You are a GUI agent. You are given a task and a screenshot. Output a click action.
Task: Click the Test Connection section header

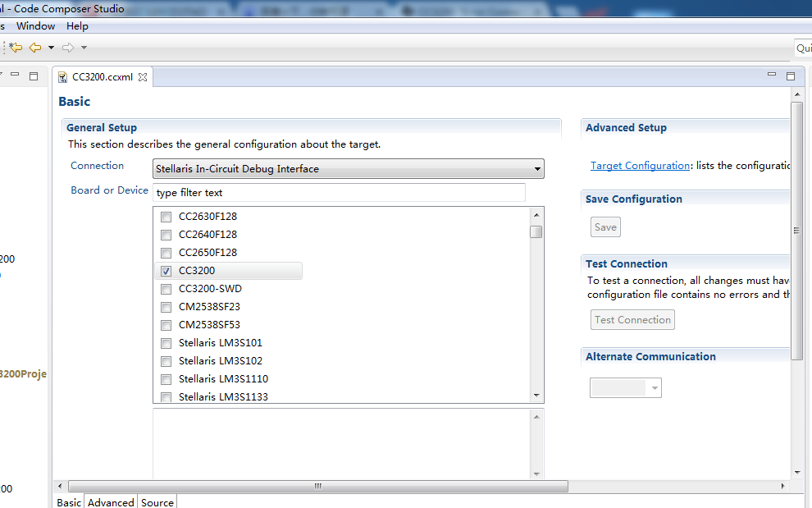point(627,264)
